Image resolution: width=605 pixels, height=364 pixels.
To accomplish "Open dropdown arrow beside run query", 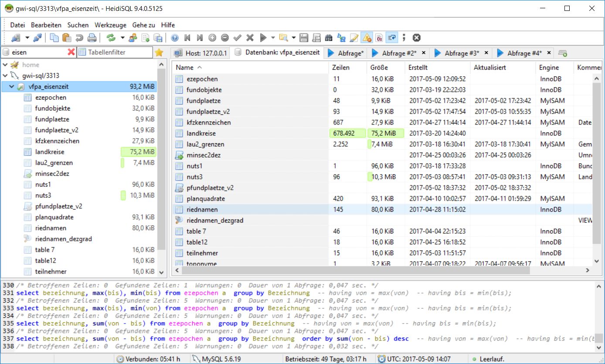I will 273,38.
